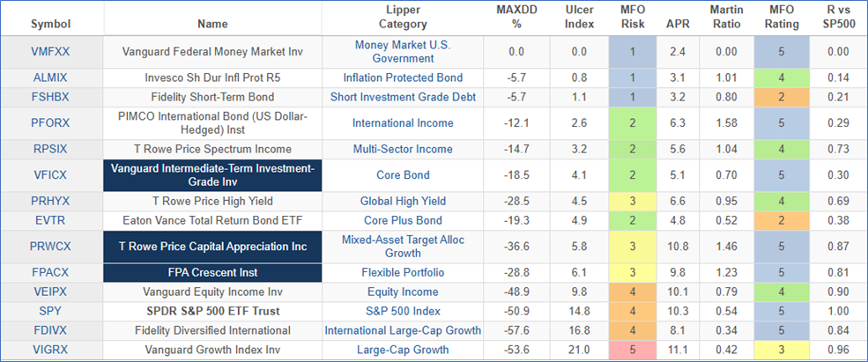Click the MAXDD % column header
The height and width of the screenshot is (362, 868).
tap(516, 18)
